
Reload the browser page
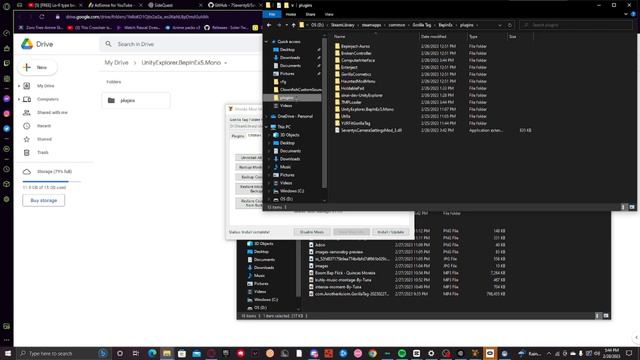point(42,17)
